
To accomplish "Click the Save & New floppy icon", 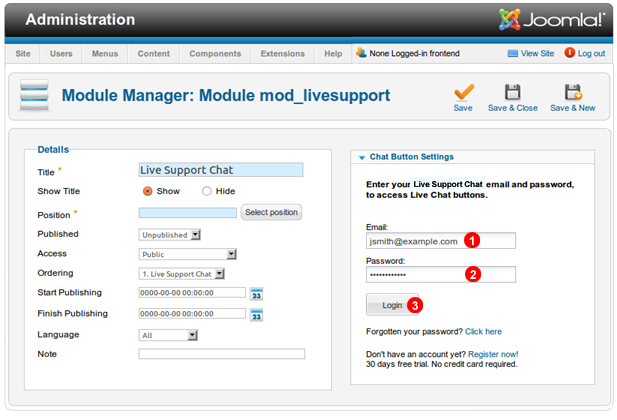I will [x=573, y=92].
